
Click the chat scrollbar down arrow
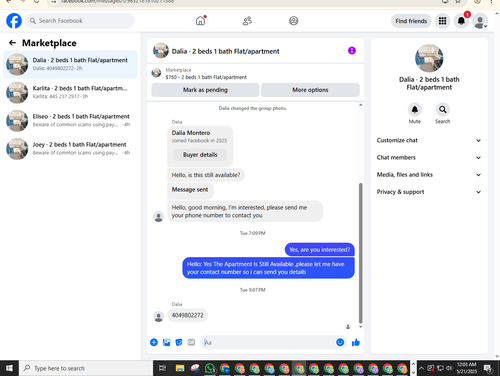pyautogui.click(x=360, y=327)
